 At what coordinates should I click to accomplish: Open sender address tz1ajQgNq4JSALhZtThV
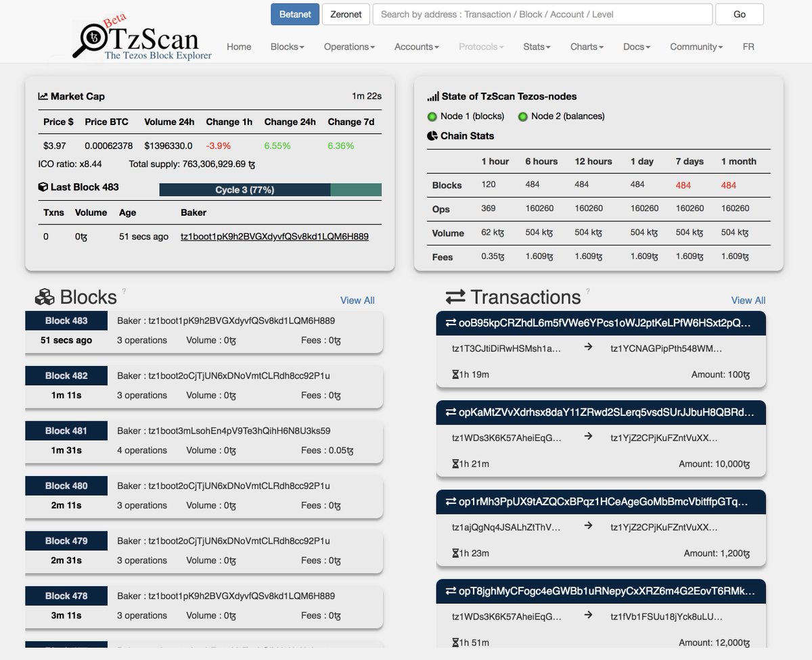pyautogui.click(x=507, y=527)
